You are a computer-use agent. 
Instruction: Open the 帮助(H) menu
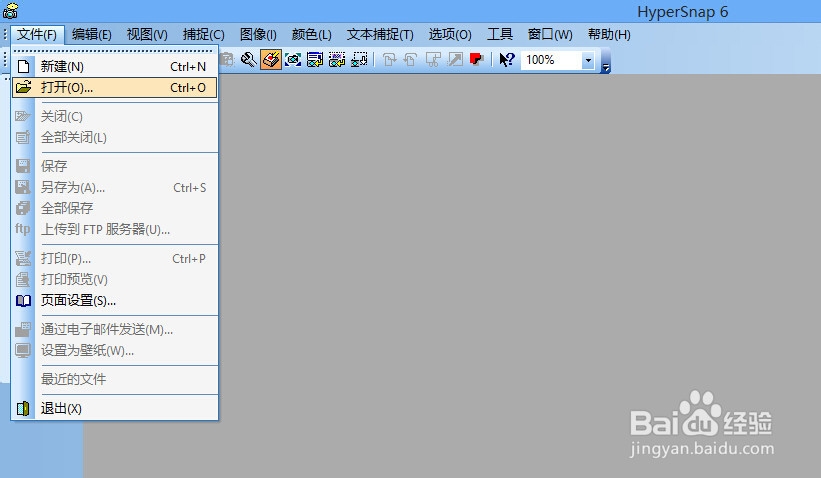coord(609,35)
